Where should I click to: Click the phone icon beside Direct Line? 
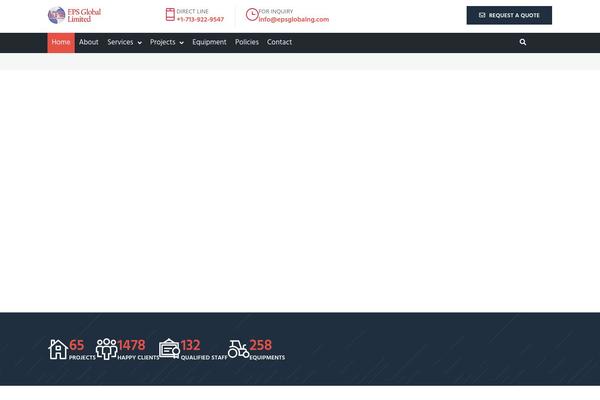[170, 15]
